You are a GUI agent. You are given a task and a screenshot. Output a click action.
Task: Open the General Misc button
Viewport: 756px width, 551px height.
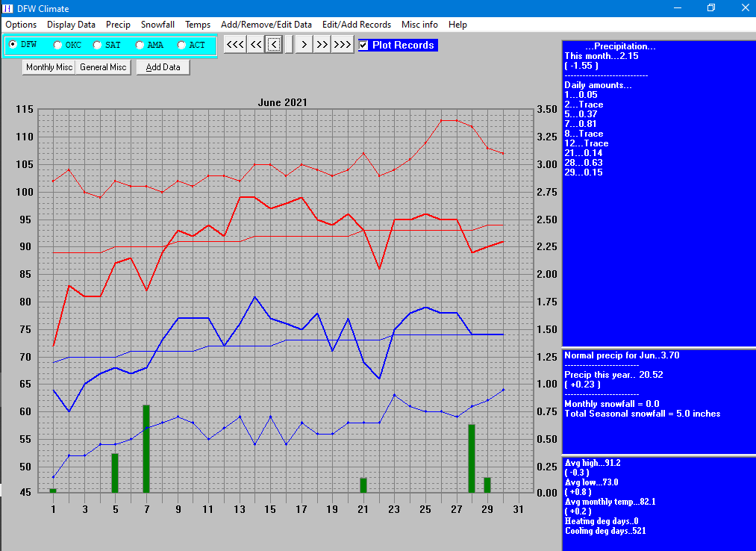click(103, 67)
